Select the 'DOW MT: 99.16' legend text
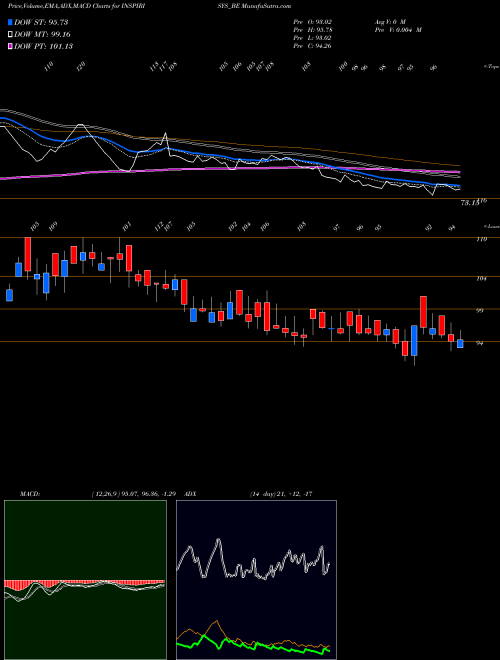 pos(43,35)
